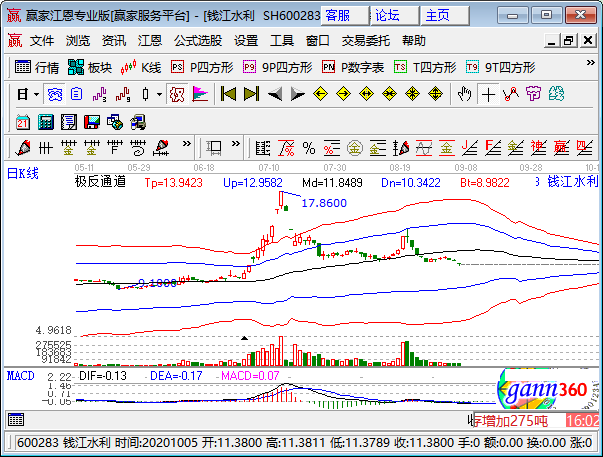Click the purple 节 icon
603x457 pixels.
[533, 94]
